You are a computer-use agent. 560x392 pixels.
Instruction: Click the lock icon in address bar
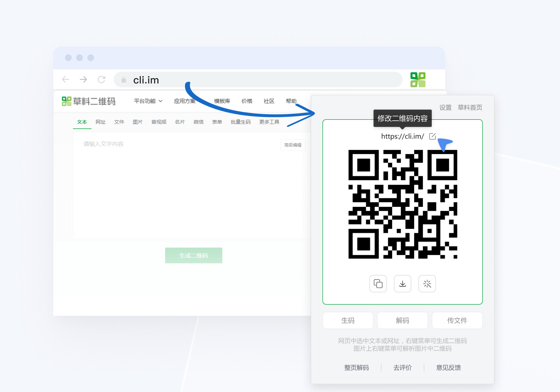(124, 80)
